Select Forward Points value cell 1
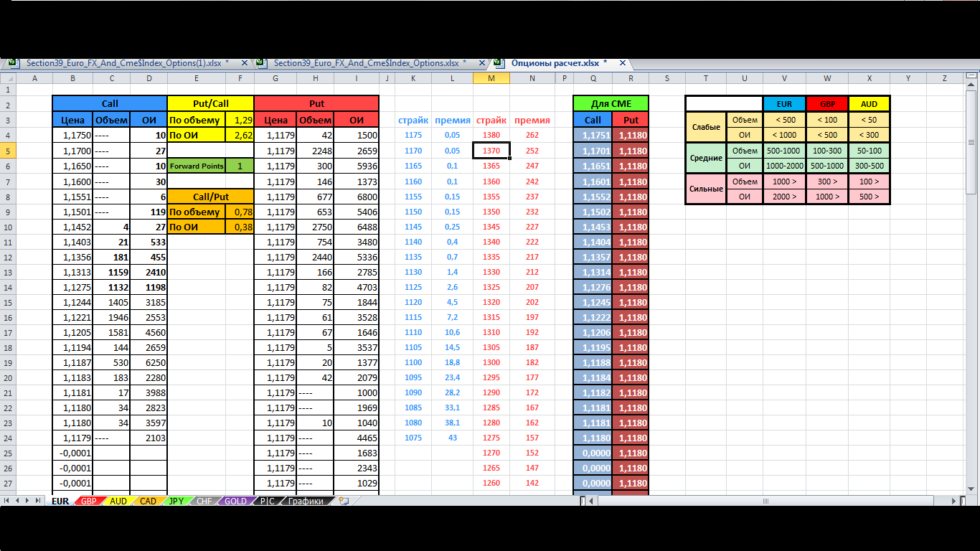 [x=240, y=166]
